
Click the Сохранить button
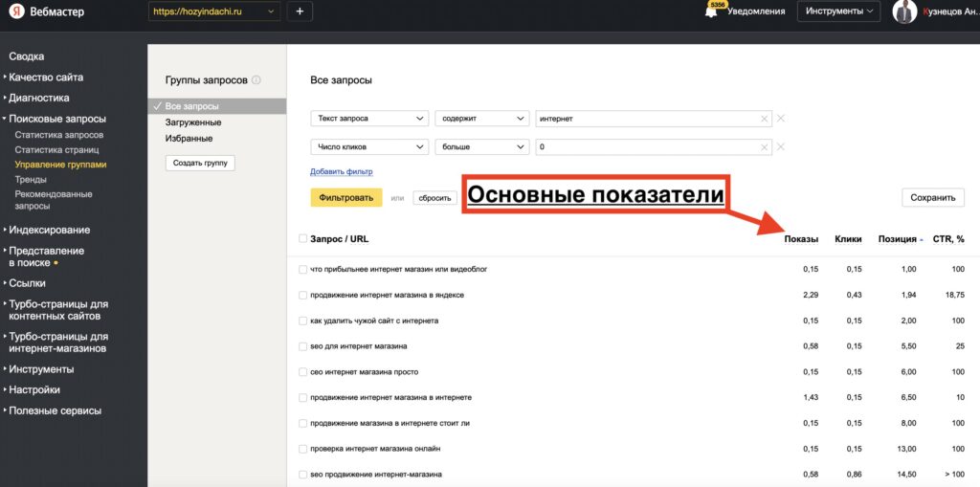point(933,197)
